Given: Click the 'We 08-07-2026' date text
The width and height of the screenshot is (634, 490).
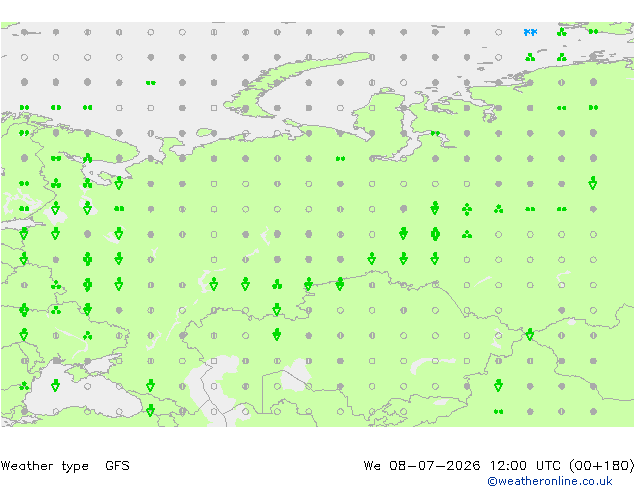Looking at the screenshot, I should click(422, 466).
